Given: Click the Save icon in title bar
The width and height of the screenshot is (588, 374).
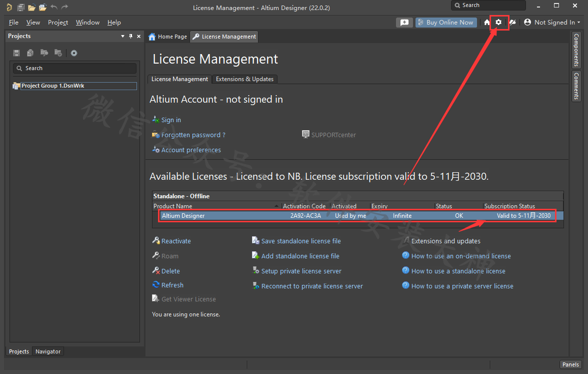Looking at the screenshot, I should pos(21,7).
